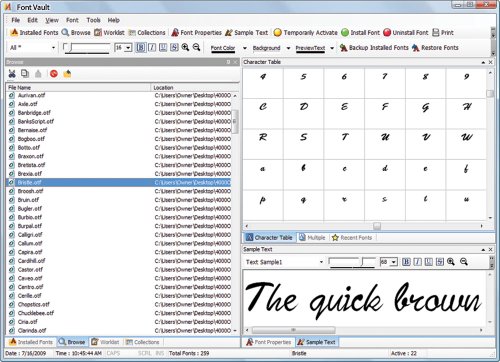The height and width of the screenshot is (362, 500).
Task: Switch to the Recent Fonts tab
Action: tap(352, 237)
